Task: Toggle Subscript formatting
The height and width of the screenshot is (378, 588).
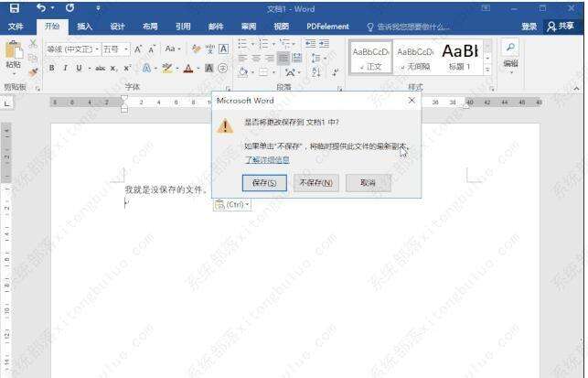Action: pos(113,68)
